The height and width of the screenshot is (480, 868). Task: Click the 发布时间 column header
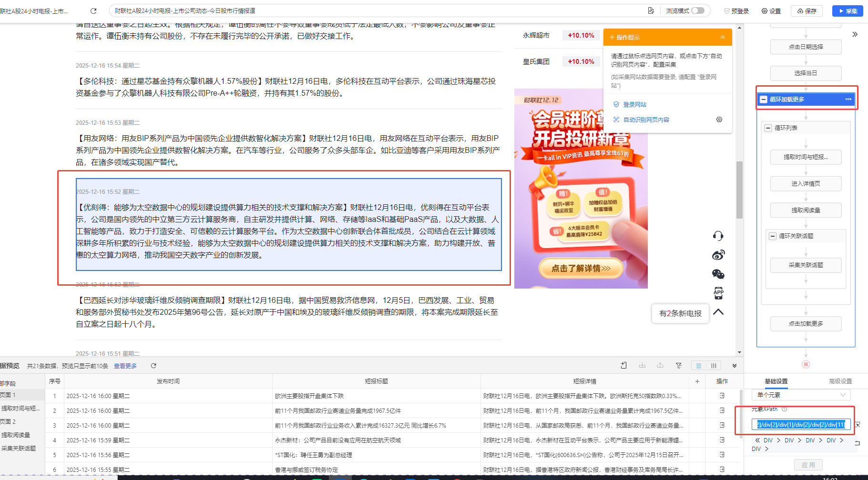coord(168,381)
